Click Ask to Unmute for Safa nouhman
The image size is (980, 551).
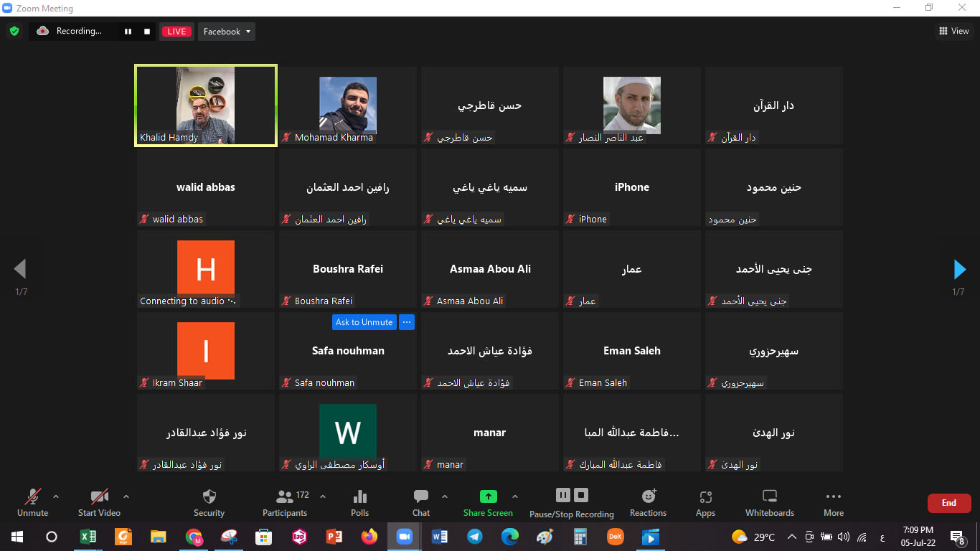pos(364,322)
